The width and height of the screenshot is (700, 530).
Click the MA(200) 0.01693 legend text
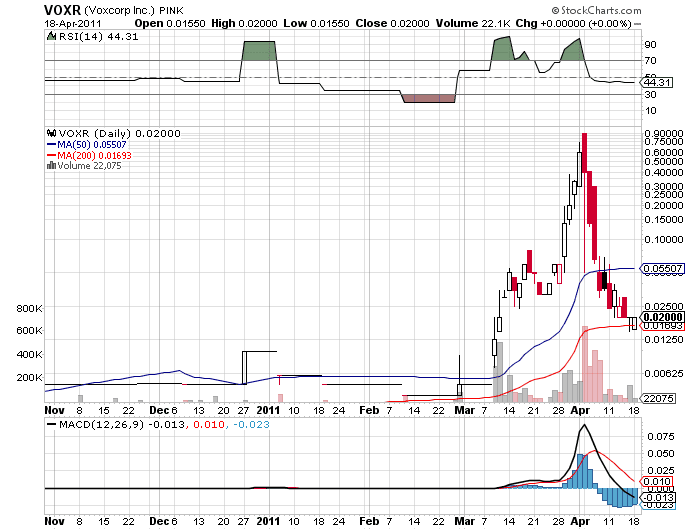tap(94, 155)
